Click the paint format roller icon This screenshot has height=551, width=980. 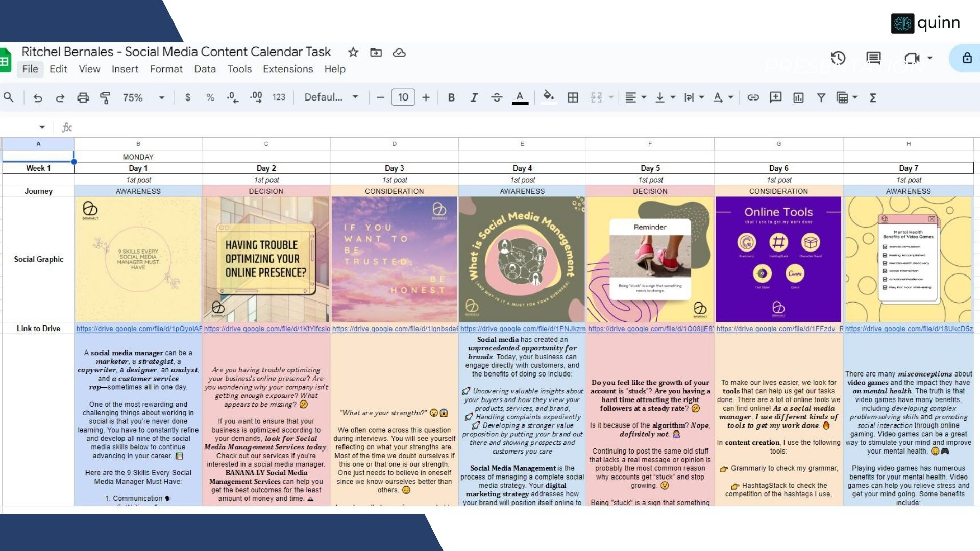coord(105,97)
